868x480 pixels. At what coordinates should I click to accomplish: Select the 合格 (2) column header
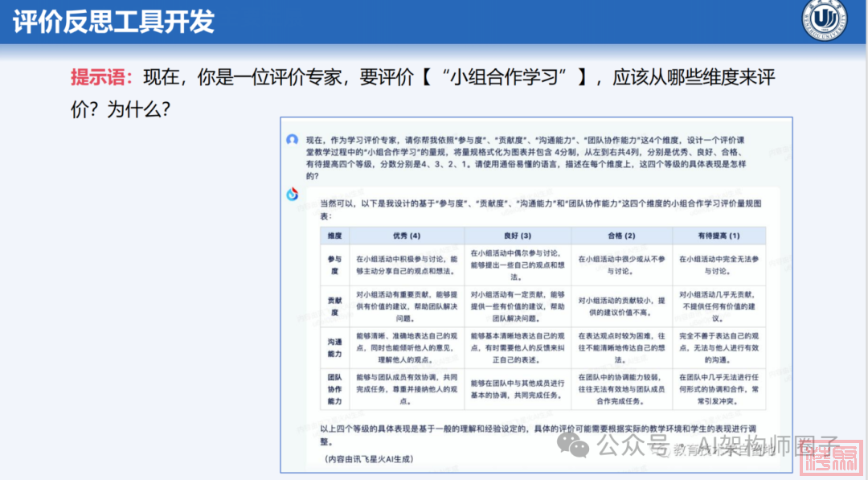pyautogui.click(x=621, y=236)
